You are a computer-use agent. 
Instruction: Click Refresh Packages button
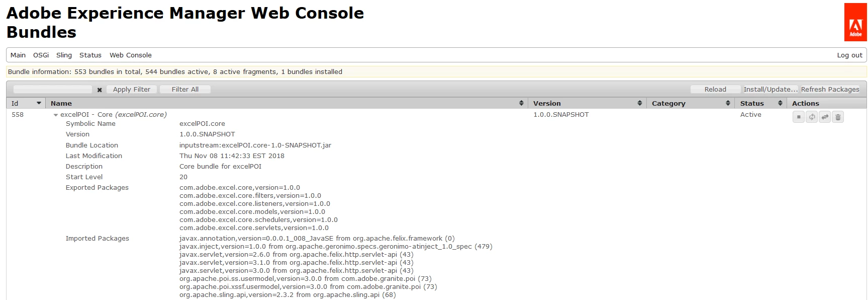(830, 90)
